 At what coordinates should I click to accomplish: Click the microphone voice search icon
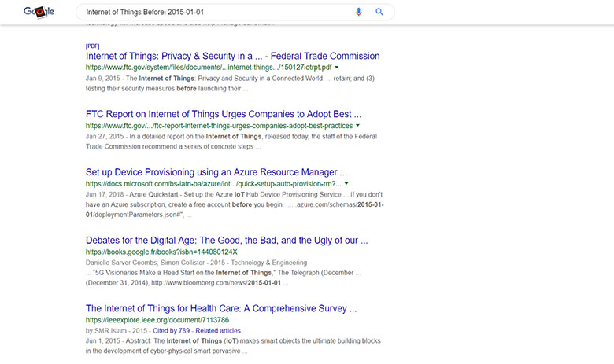tap(358, 12)
